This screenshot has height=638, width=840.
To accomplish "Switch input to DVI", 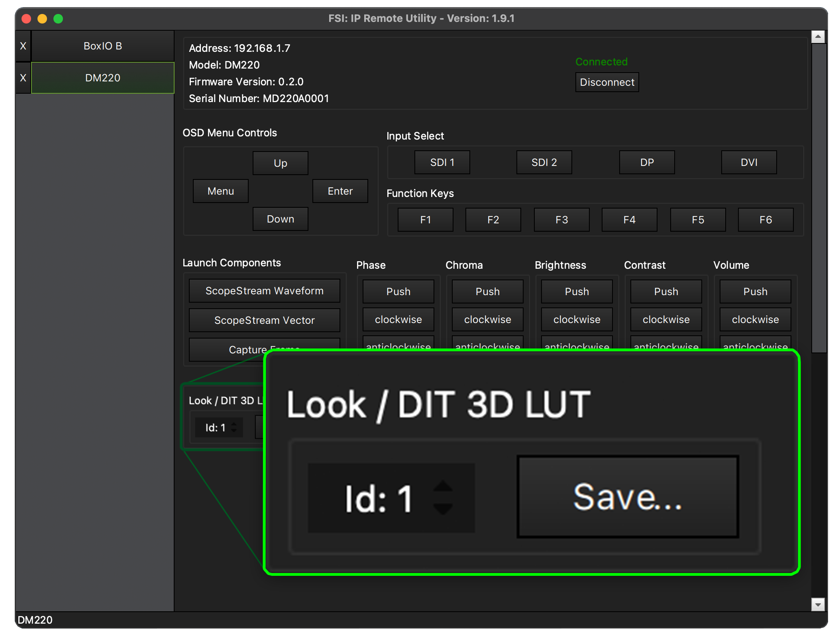I will tap(748, 162).
